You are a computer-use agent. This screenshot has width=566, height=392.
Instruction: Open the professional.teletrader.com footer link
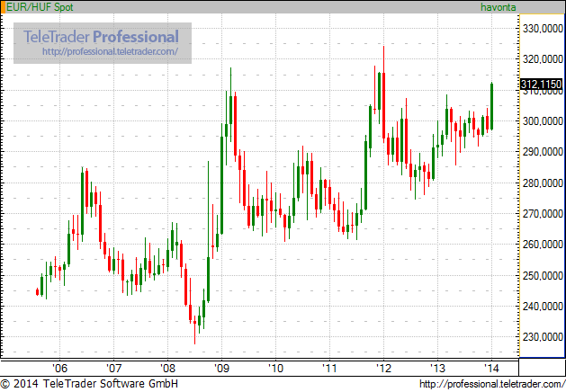point(492,384)
